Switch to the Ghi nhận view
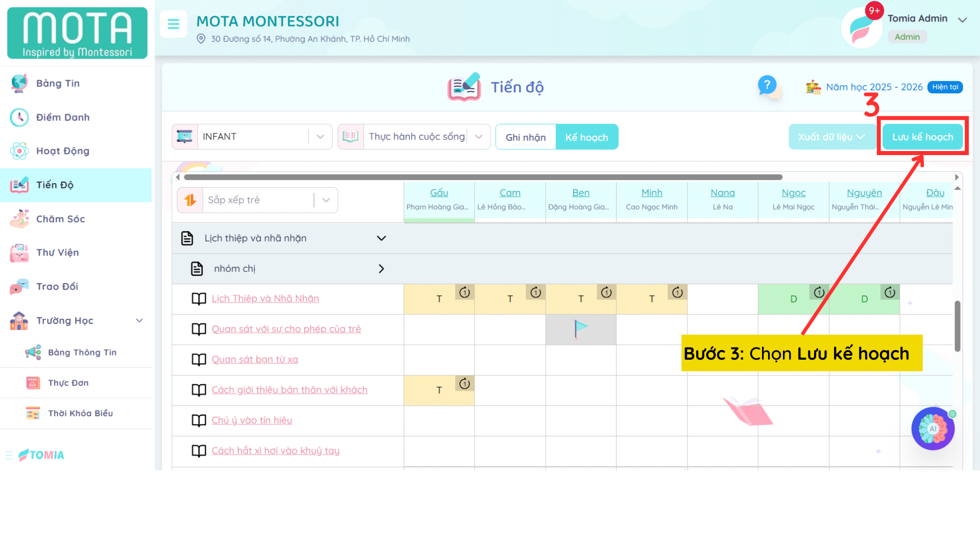The image size is (980, 551). coord(525,137)
